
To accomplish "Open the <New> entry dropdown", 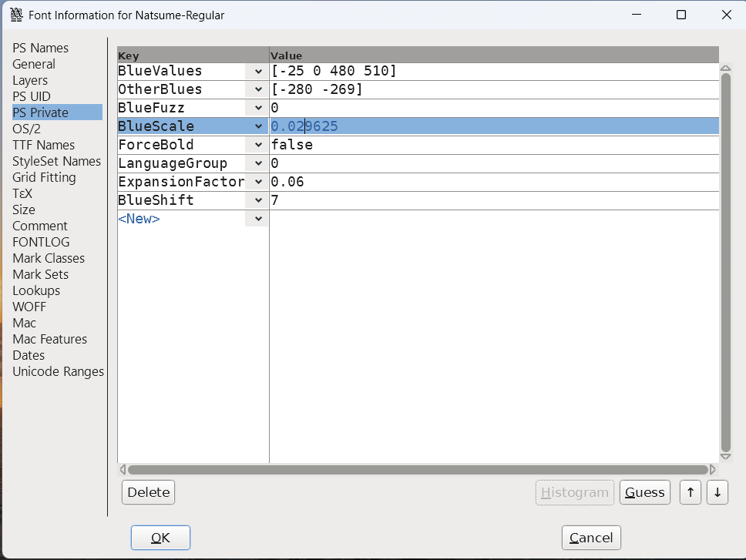I will (x=257, y=218).
